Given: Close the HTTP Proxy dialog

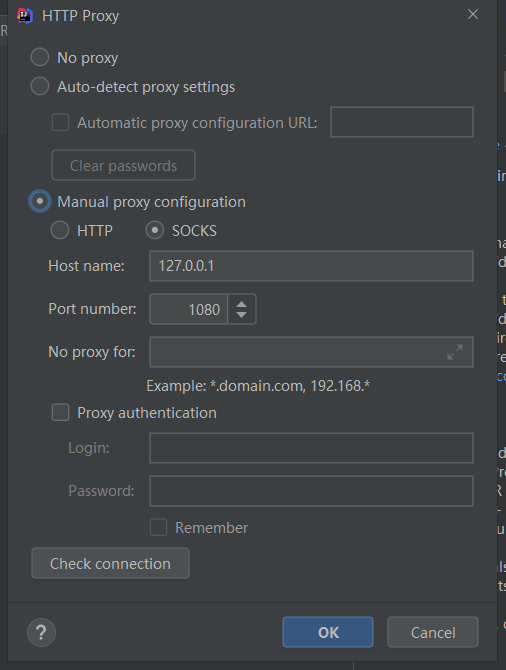Looking at the screenshot, I should tap(473, 15).
